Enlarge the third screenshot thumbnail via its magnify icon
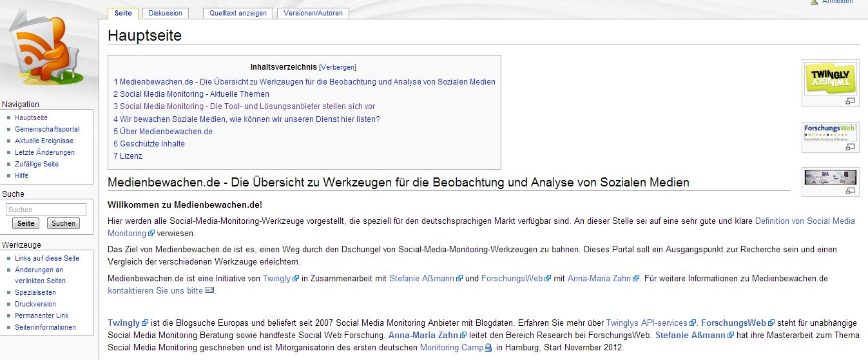This screenshot has height=360, width=868. click(x=850, y=190)
